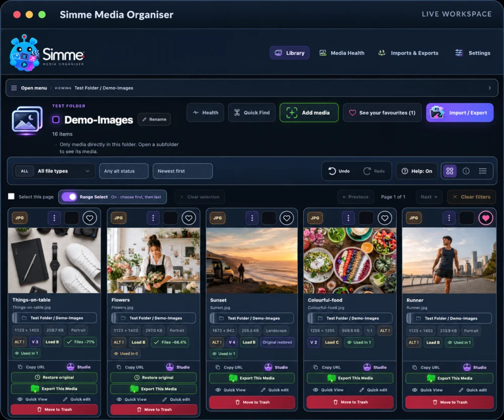Click the Undo button
The width and height of the screenshot is (504, 420).
tap(339, 171)
